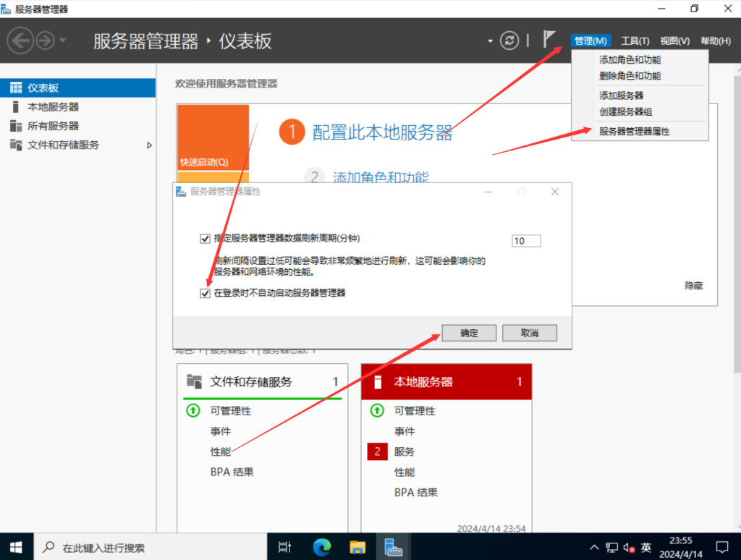Image resolution: width=741 pixels, height=560 pixels.
Task: Open 事件 in 本地服务器 tile
Action: pyautogui.click(x=405, y=431)
